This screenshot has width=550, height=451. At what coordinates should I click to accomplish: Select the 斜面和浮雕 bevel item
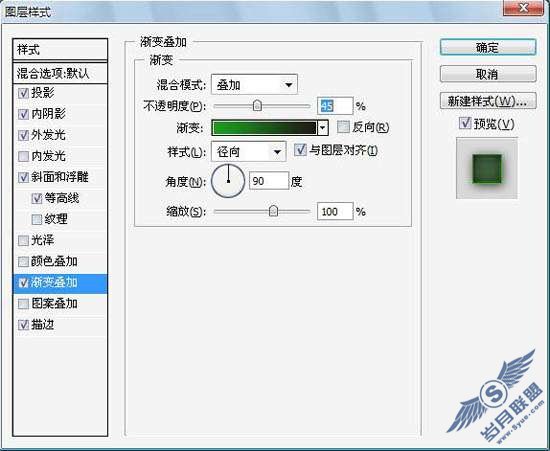(60, 177)
